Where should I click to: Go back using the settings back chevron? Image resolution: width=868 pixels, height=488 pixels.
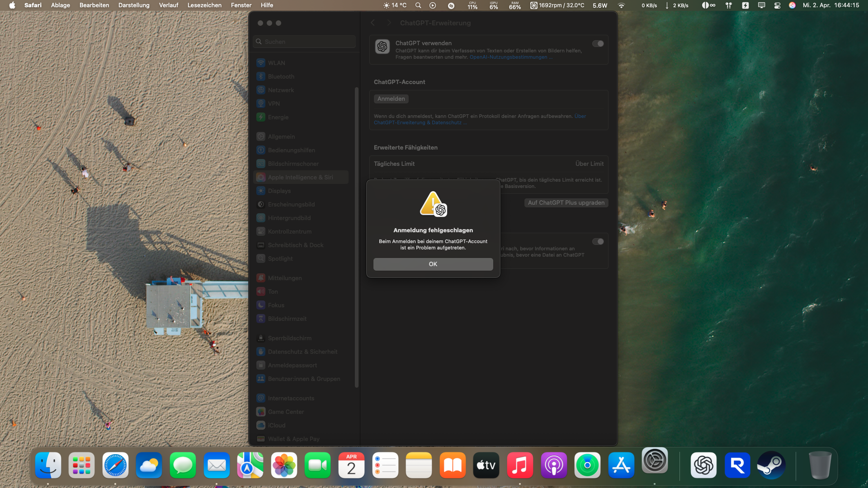(x=373, y=23)
